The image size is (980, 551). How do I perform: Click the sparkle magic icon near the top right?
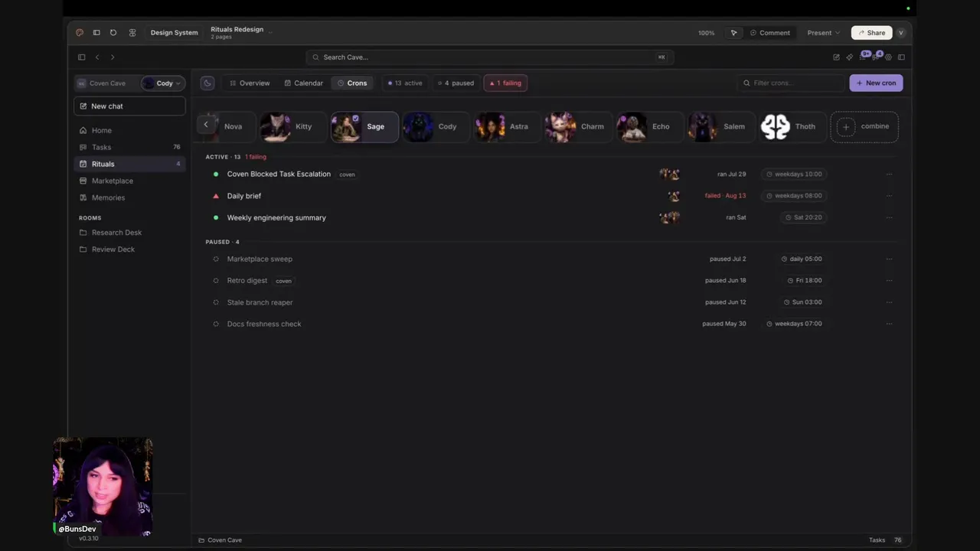(850, 57)
